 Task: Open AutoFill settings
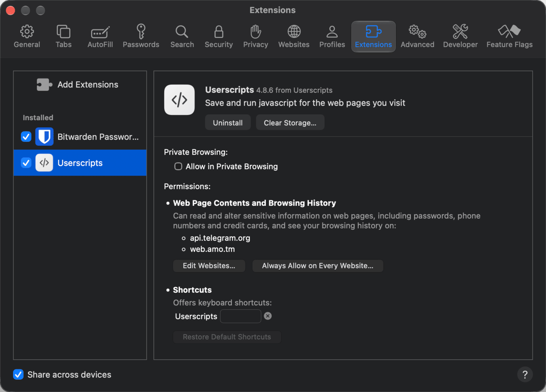[100, 37]
